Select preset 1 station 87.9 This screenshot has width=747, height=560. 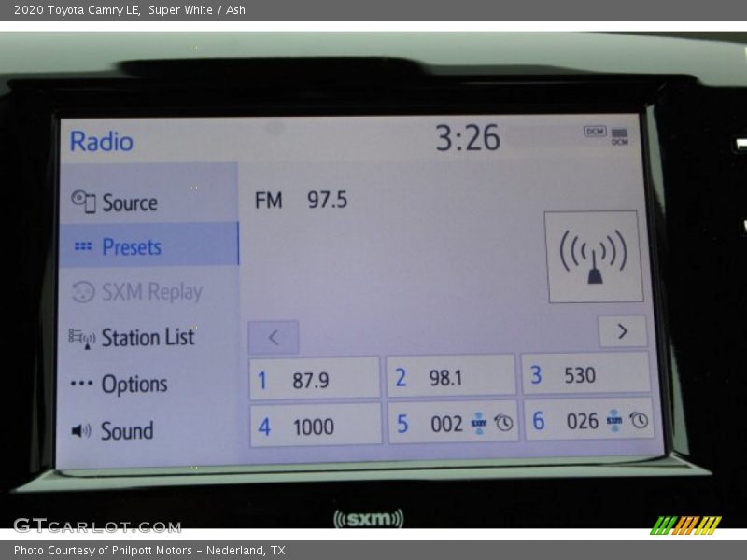315,379
